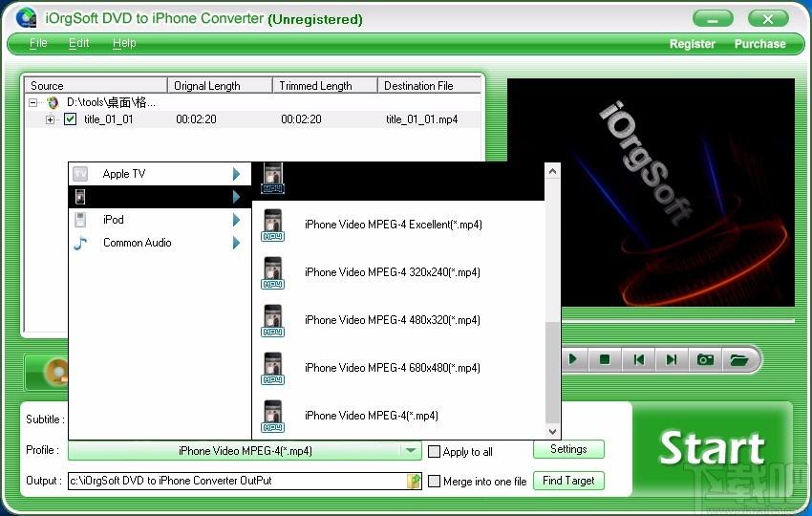
Task: Click the Play button under the preview
Action: [573, 359]
